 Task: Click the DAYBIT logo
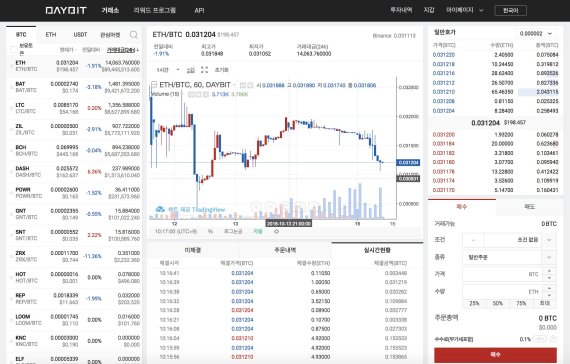tap(66, 10)
